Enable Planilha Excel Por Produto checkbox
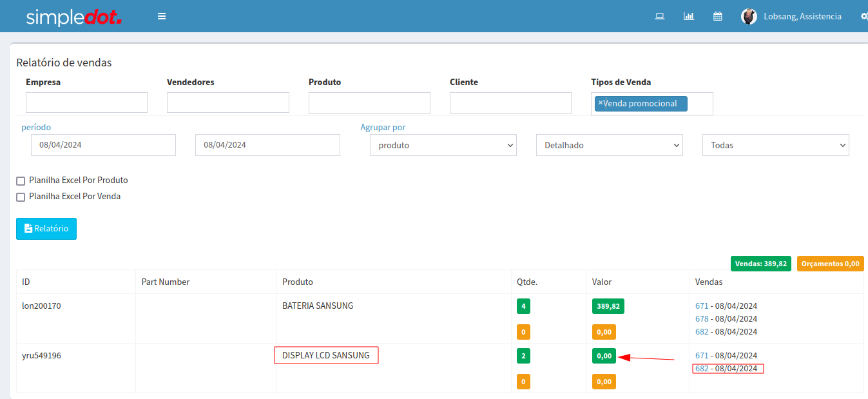The image size is (868, 399). point(21,181)
